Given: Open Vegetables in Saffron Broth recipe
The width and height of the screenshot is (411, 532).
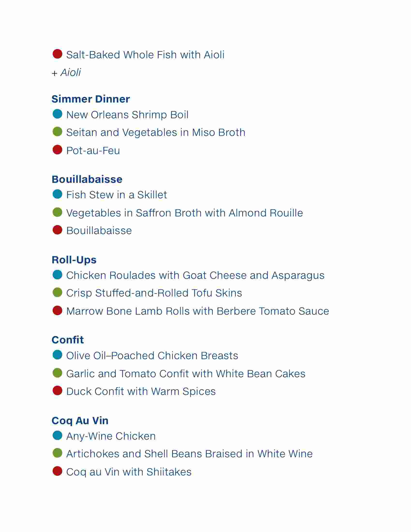Looking at the screenshot, I should [184, 213].
